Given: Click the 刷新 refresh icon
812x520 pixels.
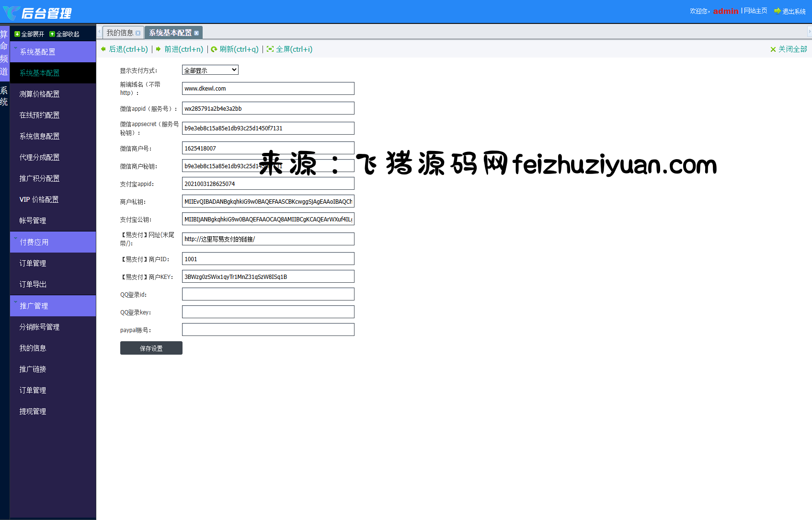Looking at the screenshot, I should (x=214, y=49).
